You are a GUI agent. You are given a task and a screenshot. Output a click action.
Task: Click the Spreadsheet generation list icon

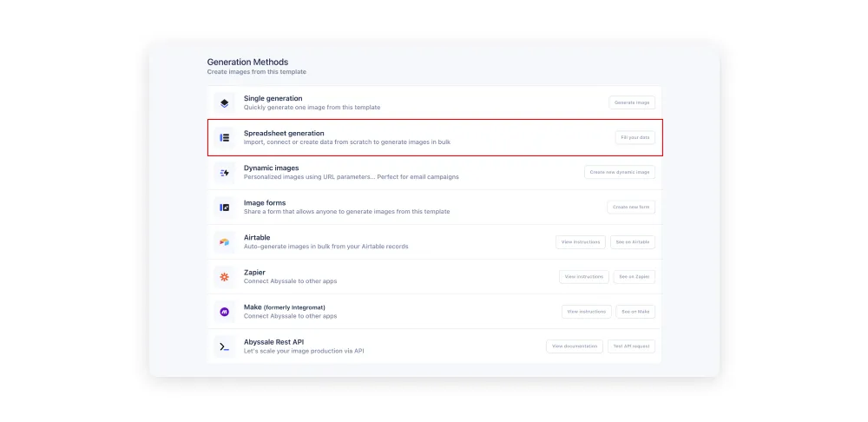pos(224,137)
